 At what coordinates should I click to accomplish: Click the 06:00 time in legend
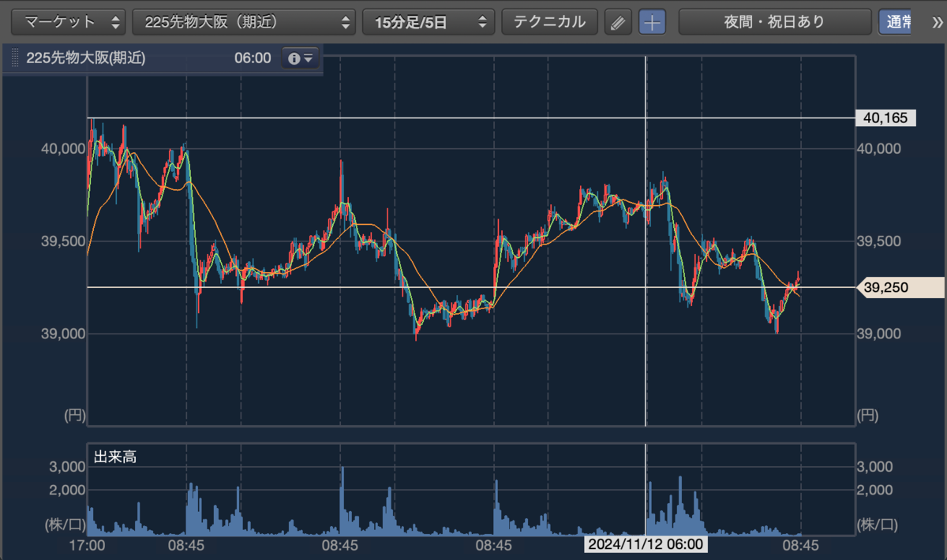[x=253, y=58]
